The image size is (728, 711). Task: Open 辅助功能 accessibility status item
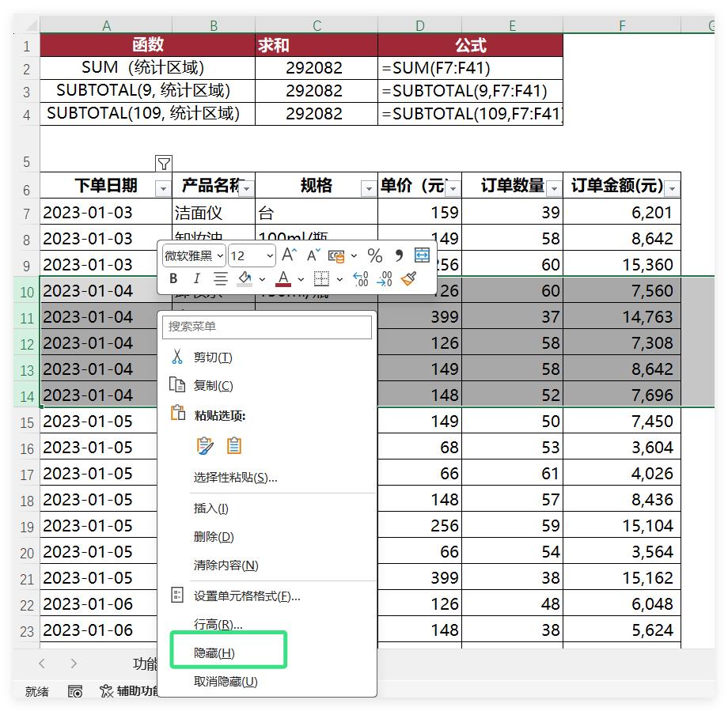(129, 691)
